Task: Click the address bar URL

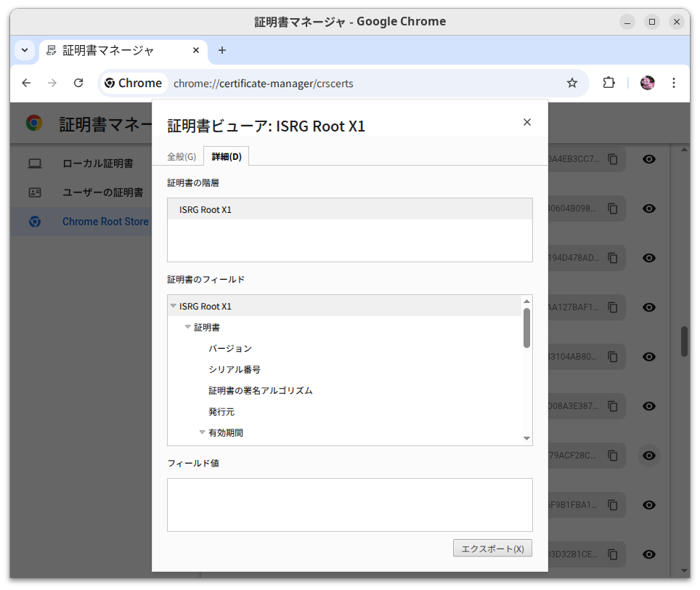Action: pos(263,84)
